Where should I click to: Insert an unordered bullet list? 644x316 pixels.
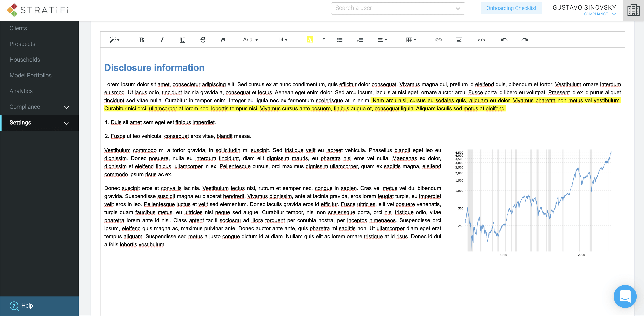click(x=339, y=40)
